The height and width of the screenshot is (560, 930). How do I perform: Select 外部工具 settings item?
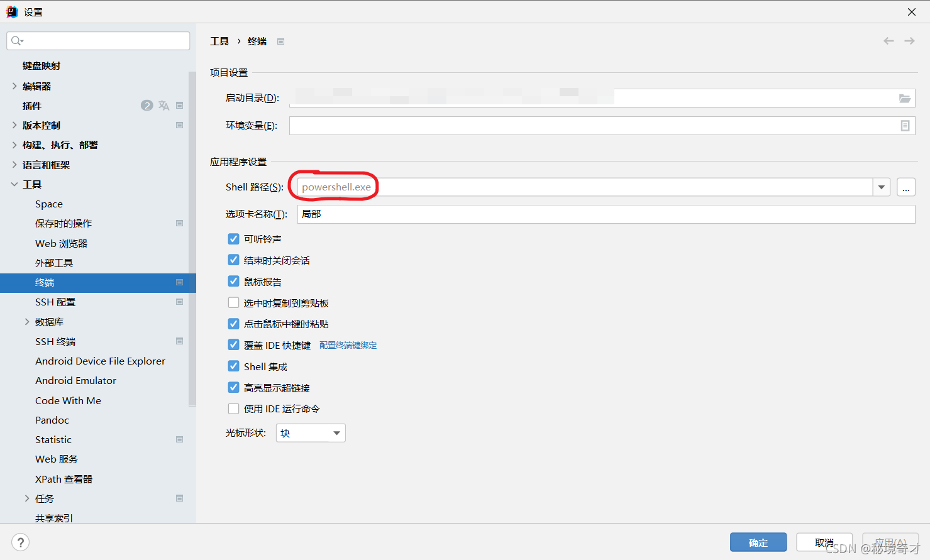click(54, 263)
